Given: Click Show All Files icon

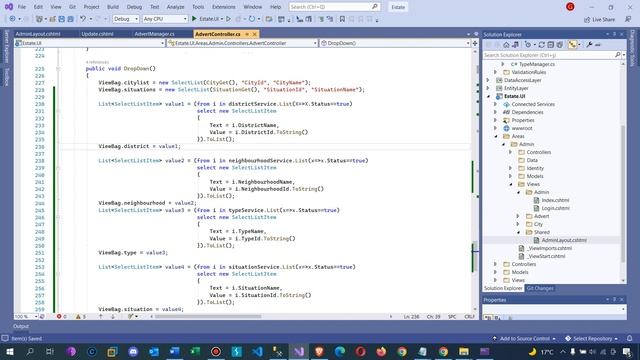Looking at the screenshot, I should [560, 45].
